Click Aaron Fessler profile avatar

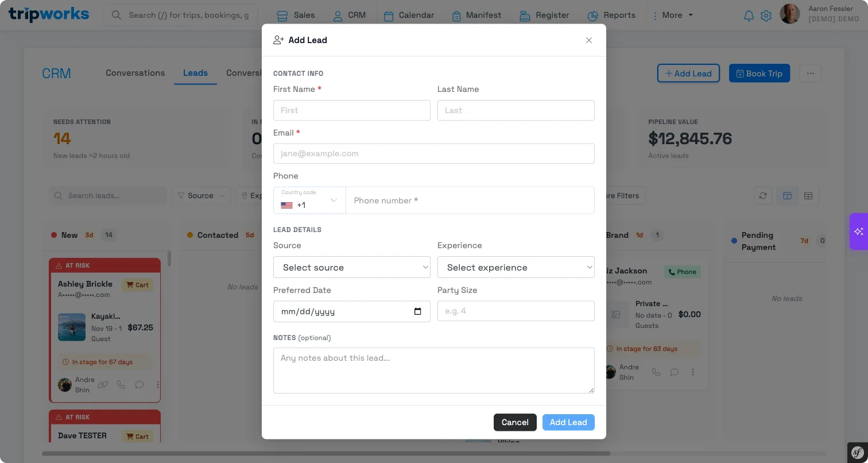[x=790, y=14]
